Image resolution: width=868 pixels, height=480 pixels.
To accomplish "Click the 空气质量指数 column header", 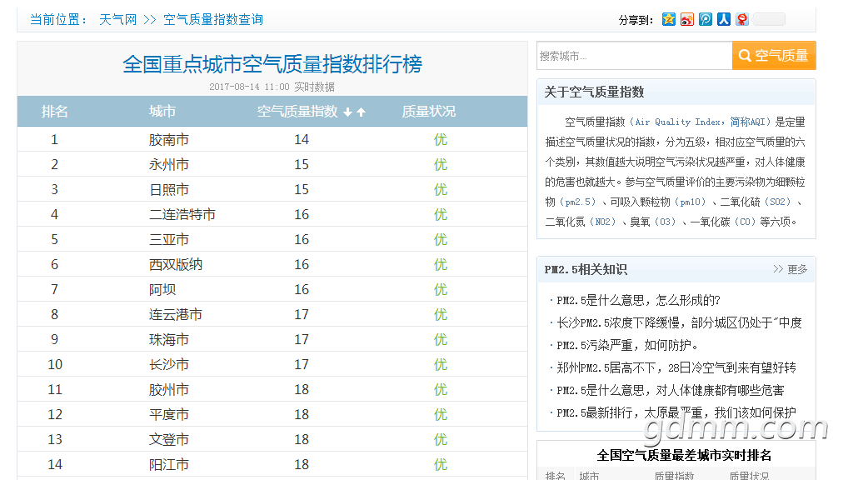I will click(x=297, y=112).
